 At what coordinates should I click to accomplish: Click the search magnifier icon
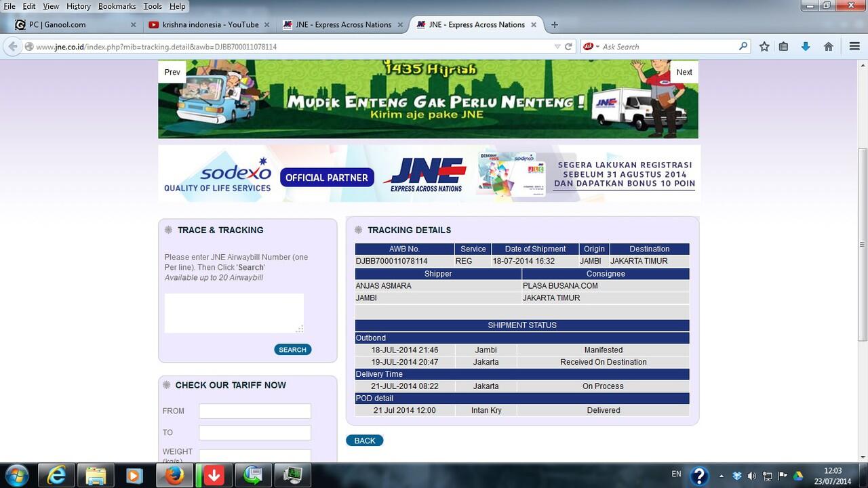743,47
